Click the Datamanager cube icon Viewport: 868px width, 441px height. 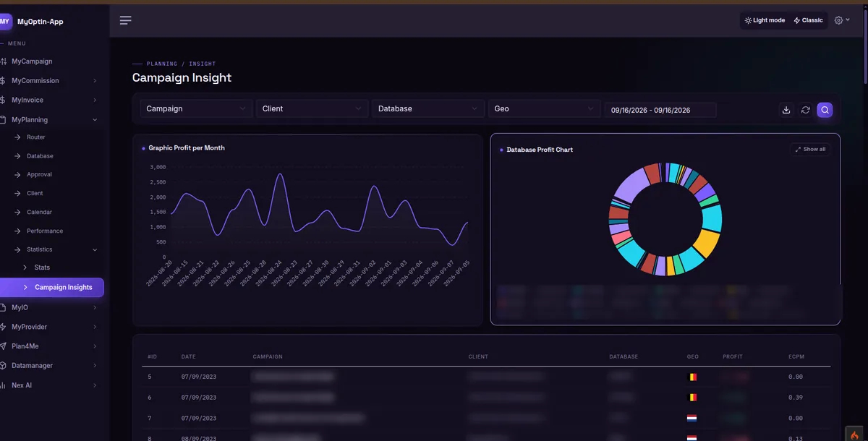tap(3, 366)
